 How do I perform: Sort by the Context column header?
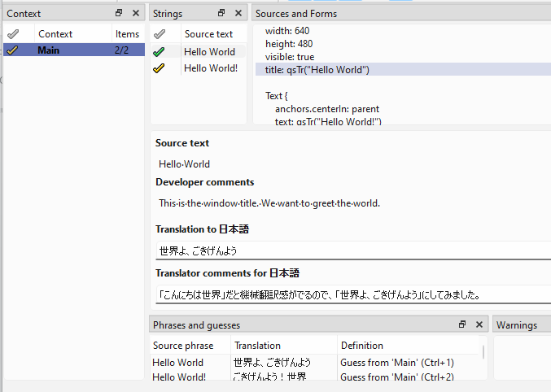(x=55, y=34)
